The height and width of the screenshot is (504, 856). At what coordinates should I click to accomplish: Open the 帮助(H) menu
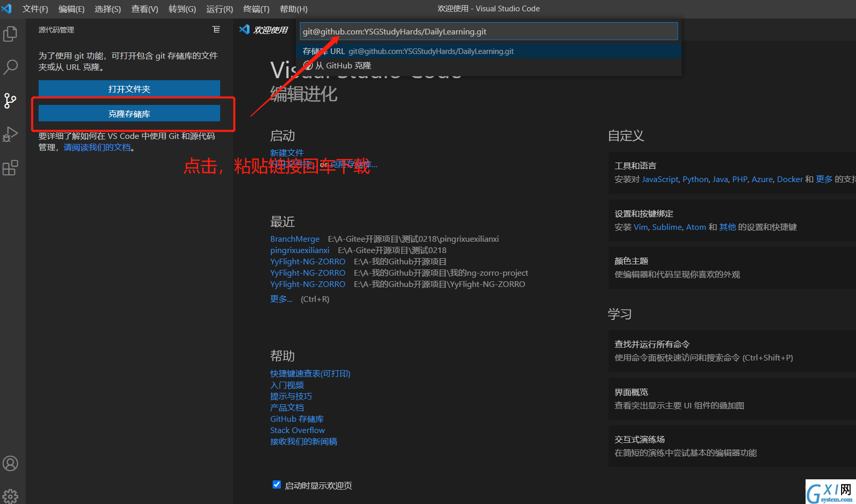294,9
